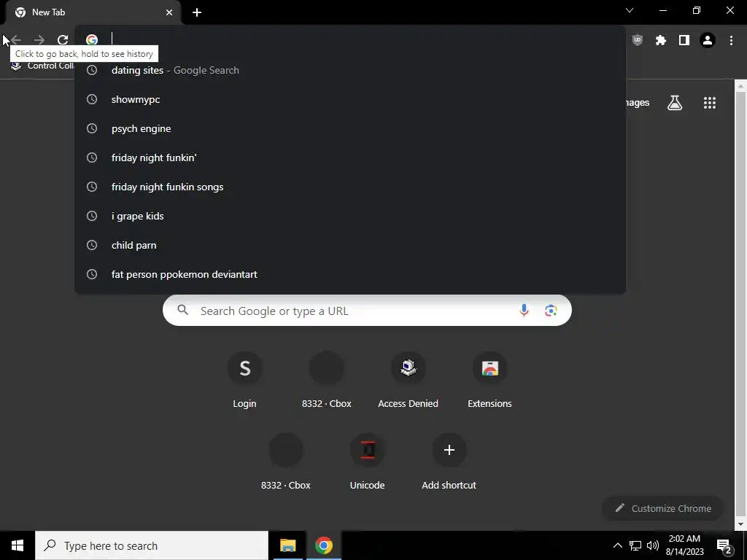Click the Google icon in the address bar
747x560 pixels.
(91, 40)
